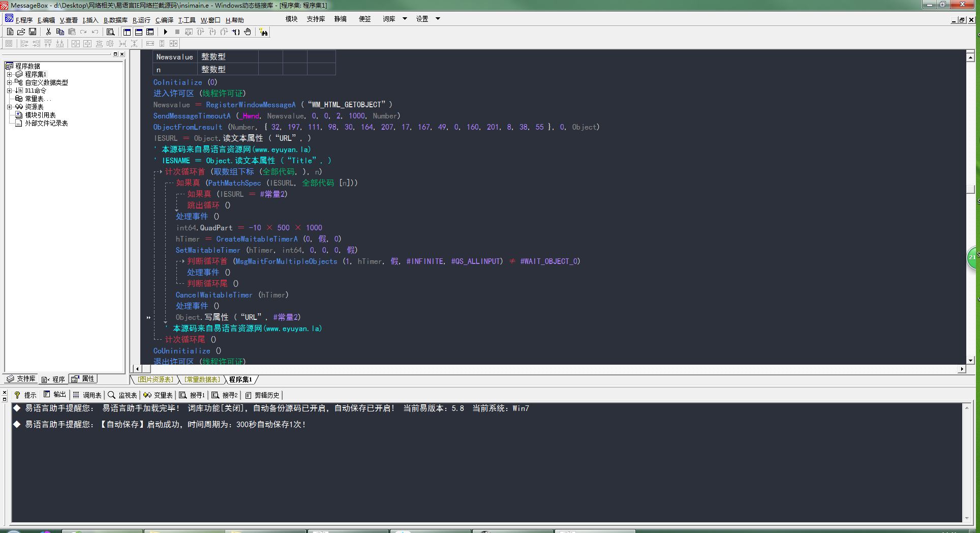Open the 搜寻1 tab
The height and width of the screenshot is (533, 980).
[x=192, y=395]
